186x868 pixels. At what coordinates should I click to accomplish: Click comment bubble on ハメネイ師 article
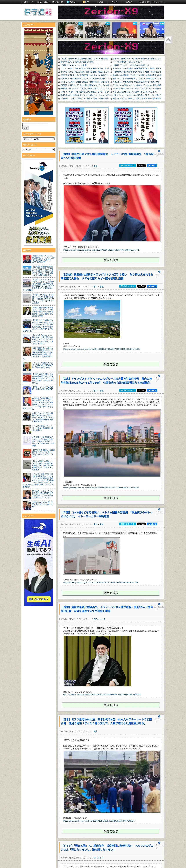[159, 606]
